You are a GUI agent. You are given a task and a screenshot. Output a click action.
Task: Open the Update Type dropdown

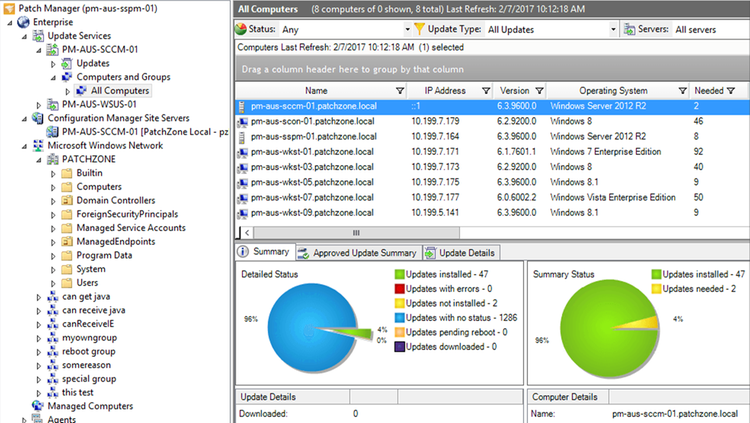pyautogui.click(x=613, y=30)
